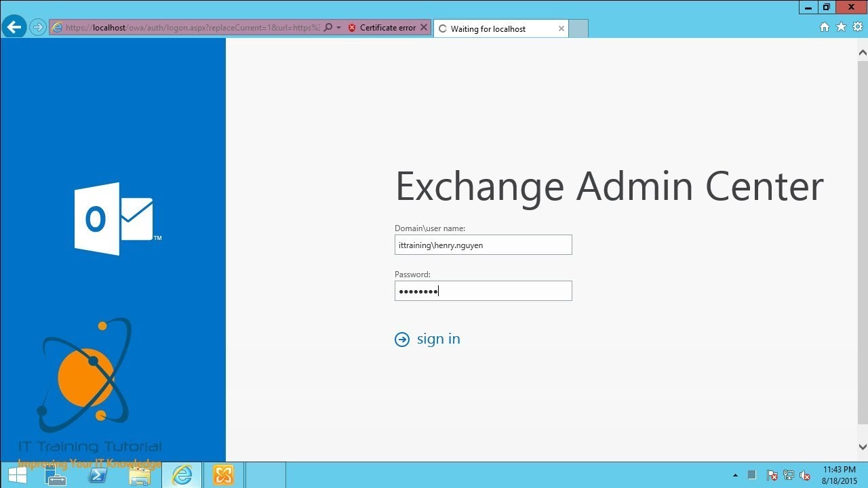Click the 'sign in' link text
Viewport: 868px width, 488px height.
tap(438, 339)
